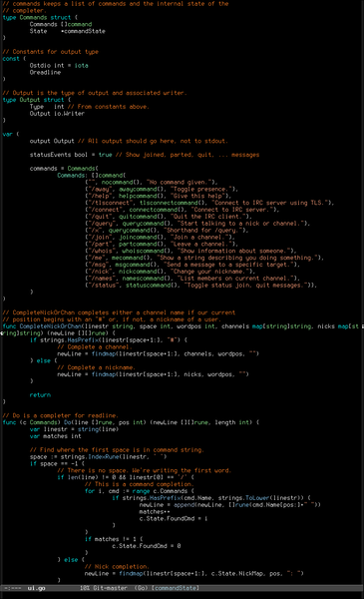
Task: Click the 'Ostdio int = iota' line
Action: 59,65
